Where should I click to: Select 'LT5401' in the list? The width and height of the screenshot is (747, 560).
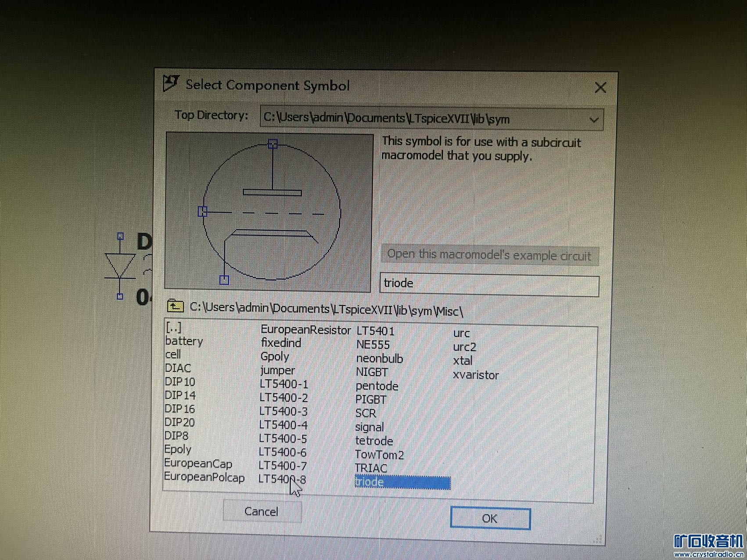tap(375, 331)
